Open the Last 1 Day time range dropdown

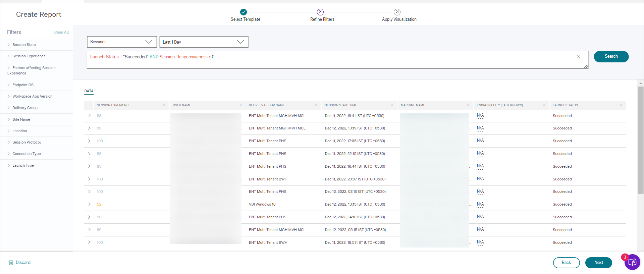pos(204,42)
